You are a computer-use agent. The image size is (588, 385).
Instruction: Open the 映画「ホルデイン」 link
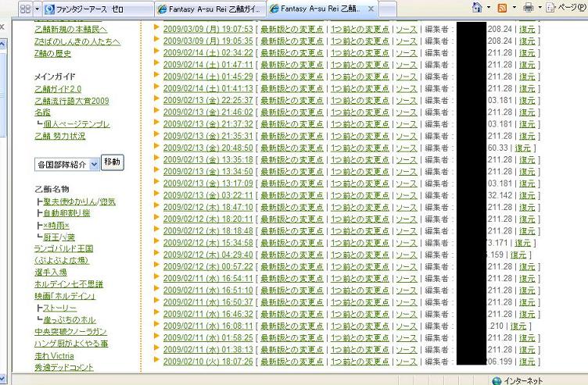65,296
